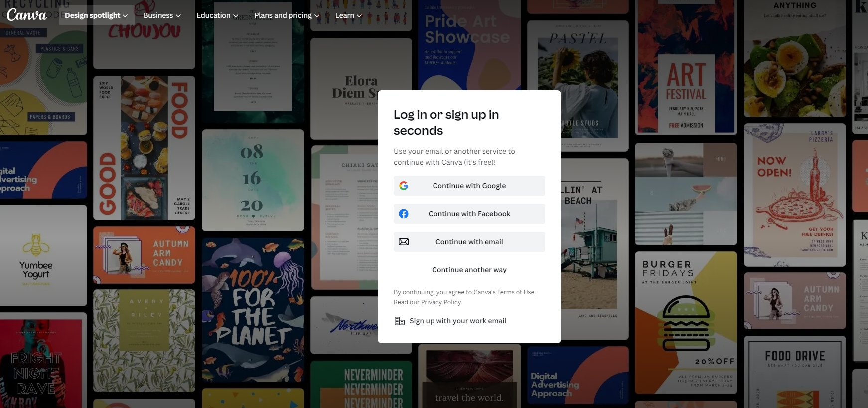Open the 100% For The Planet thumbnail
868x408 pixels.
pyautogui.click(x=253, y=310)
